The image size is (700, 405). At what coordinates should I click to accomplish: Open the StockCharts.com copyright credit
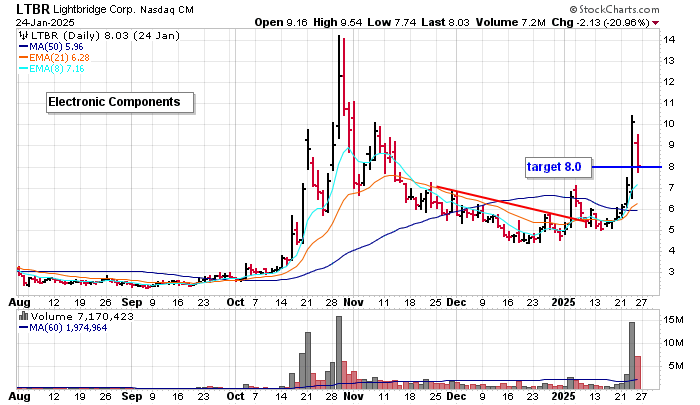[614, 9]
